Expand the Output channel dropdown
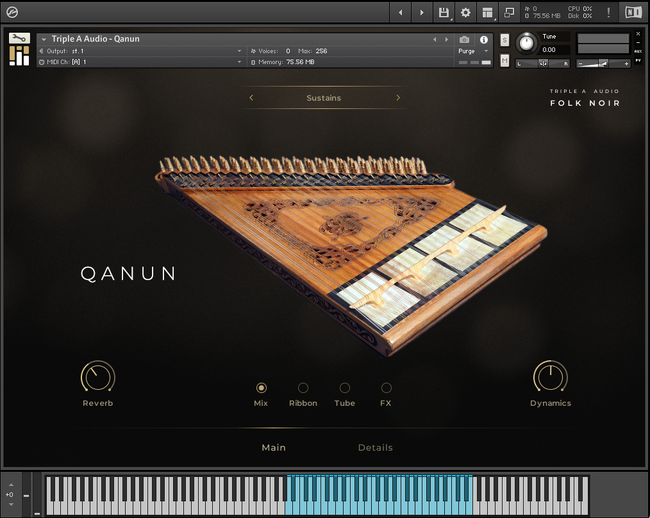The width and height of the screenshot is (650, 518). [239, 50]
